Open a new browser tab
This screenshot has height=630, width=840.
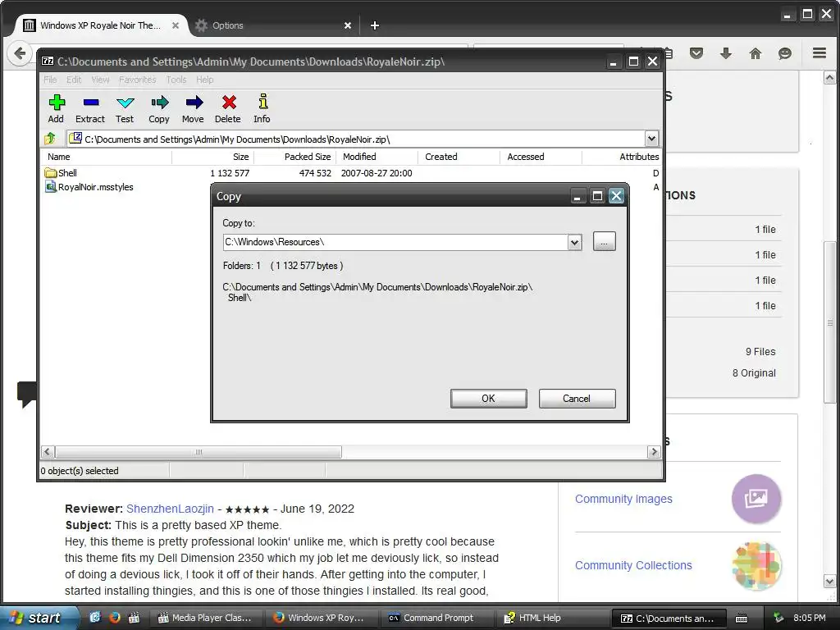point(375,25)
